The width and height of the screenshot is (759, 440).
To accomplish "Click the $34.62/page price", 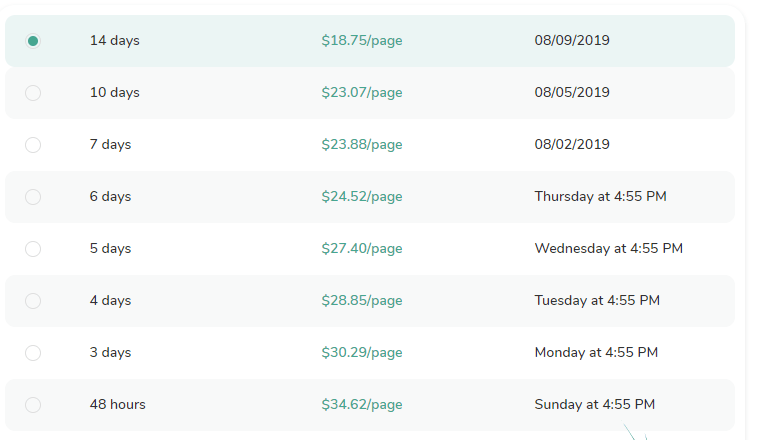I will [362, 405].
